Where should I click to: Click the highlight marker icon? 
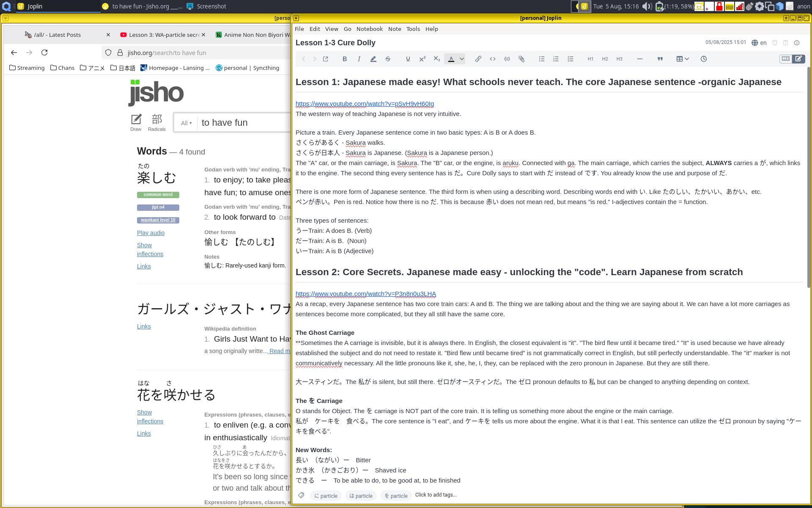373,59
